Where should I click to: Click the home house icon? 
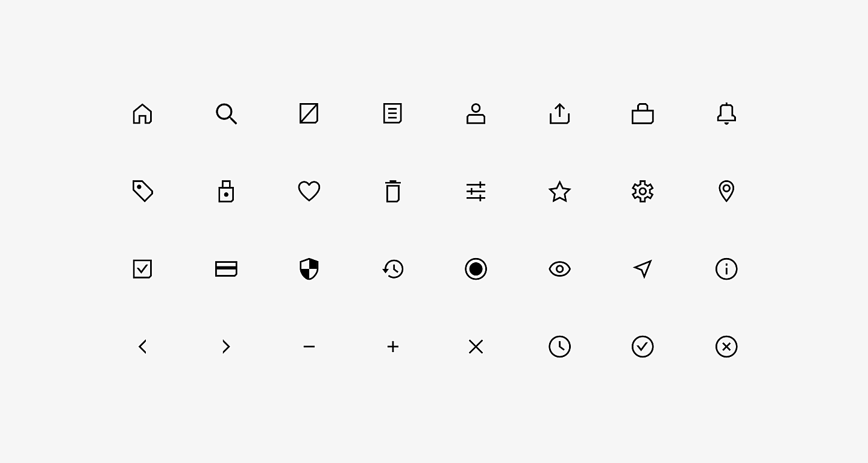point(142,113)
